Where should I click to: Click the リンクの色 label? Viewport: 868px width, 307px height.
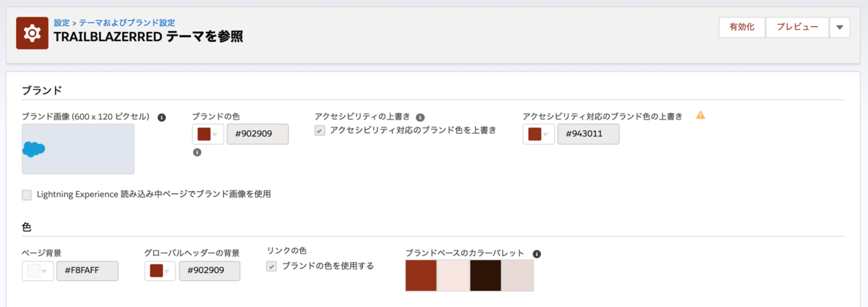[287, 250]
